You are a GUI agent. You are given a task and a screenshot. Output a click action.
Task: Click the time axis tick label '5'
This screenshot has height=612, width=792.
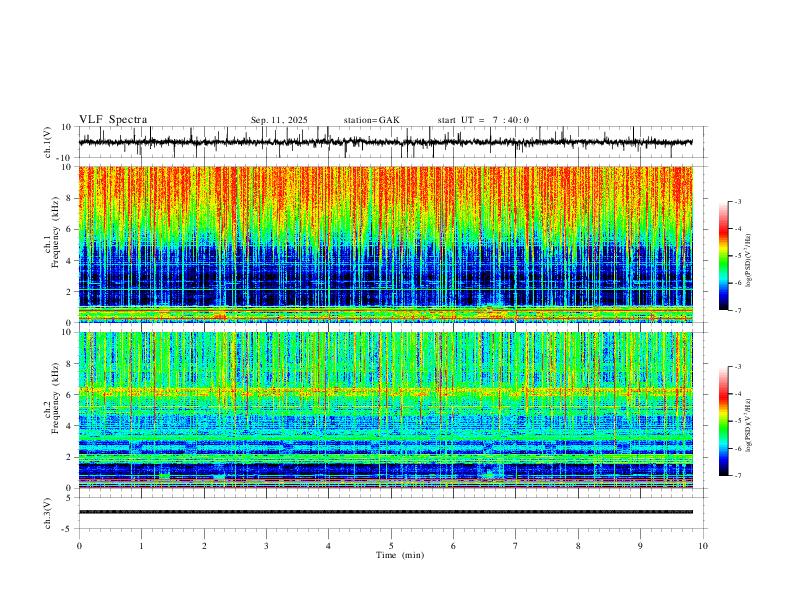[x=391, y=546]
